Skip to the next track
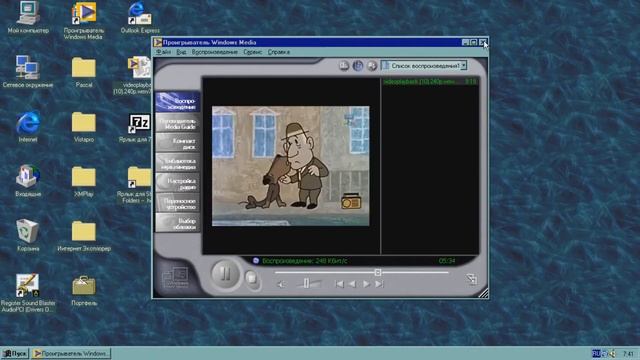The image size is (640, 360). [379, 284]
